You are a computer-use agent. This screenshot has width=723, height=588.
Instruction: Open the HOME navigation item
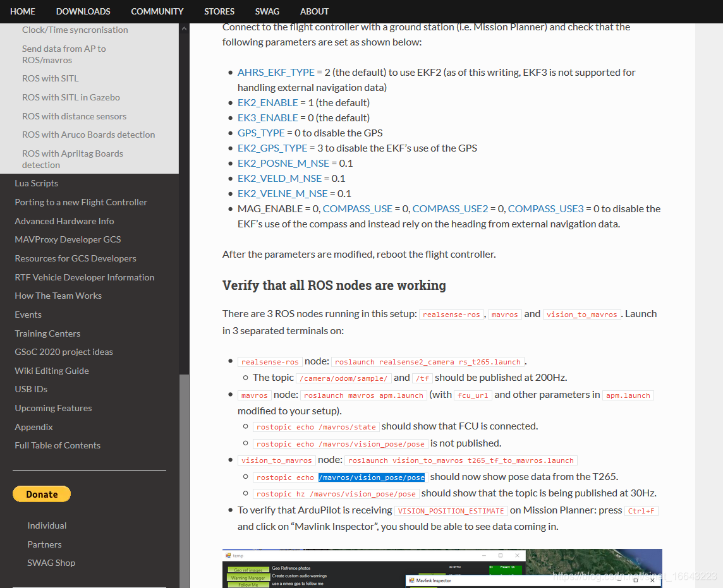tap(23, 11)
